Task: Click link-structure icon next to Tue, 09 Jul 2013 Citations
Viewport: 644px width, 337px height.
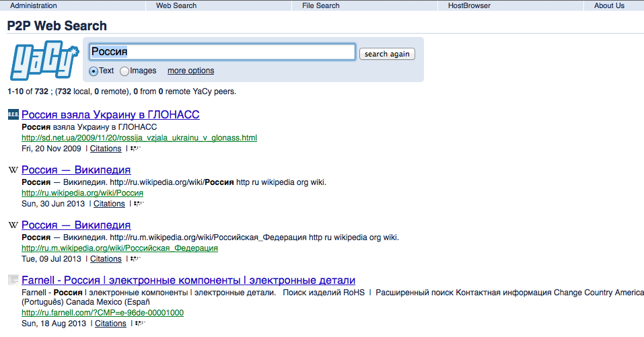Action: click(x=135, y=258)
